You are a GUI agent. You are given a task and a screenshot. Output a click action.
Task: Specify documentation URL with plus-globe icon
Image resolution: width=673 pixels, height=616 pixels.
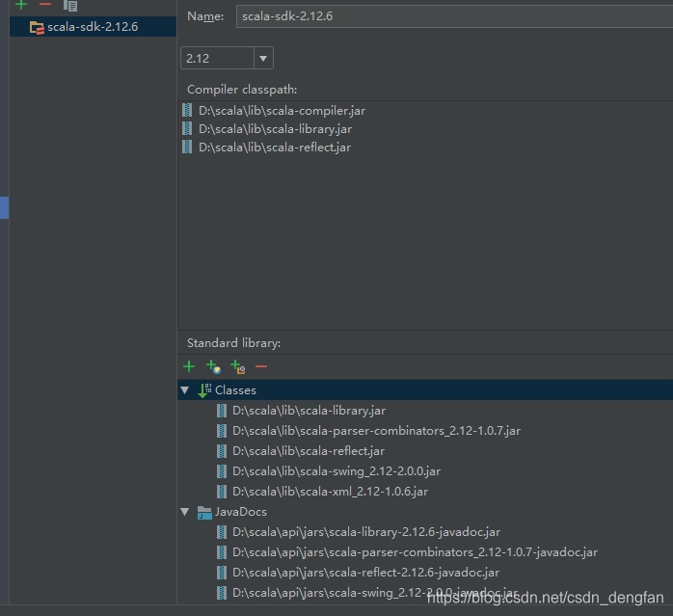click(x=213, y=367)
